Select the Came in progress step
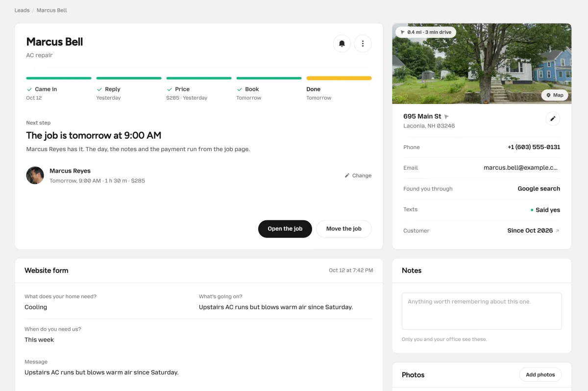 [59, 89]
